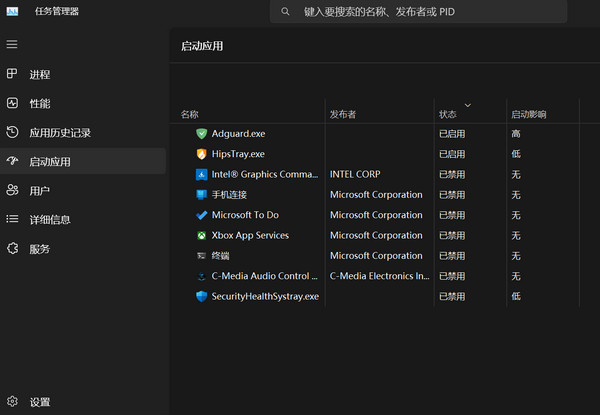Click the 服务 puzzle icon
Screen dimensions: 600x415
pos(12,248)
